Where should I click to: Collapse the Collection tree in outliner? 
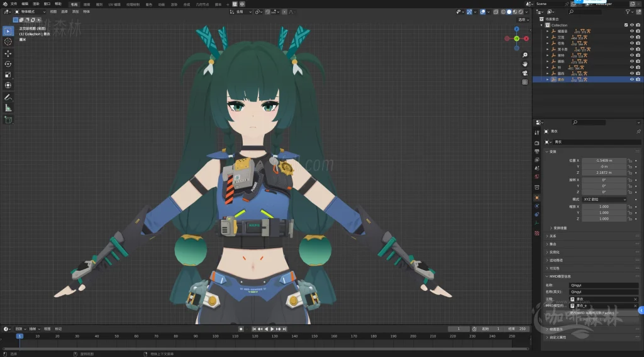(x=541, y=25)
